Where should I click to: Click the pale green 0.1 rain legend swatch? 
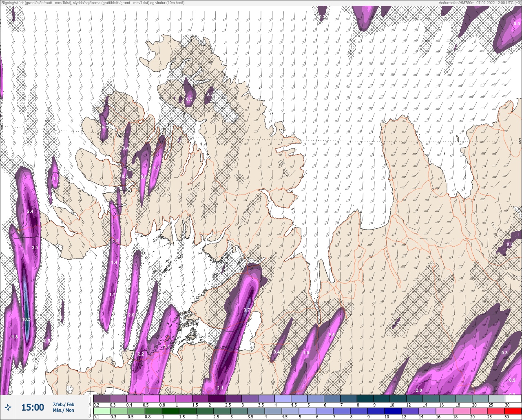[x=102, y=411]
